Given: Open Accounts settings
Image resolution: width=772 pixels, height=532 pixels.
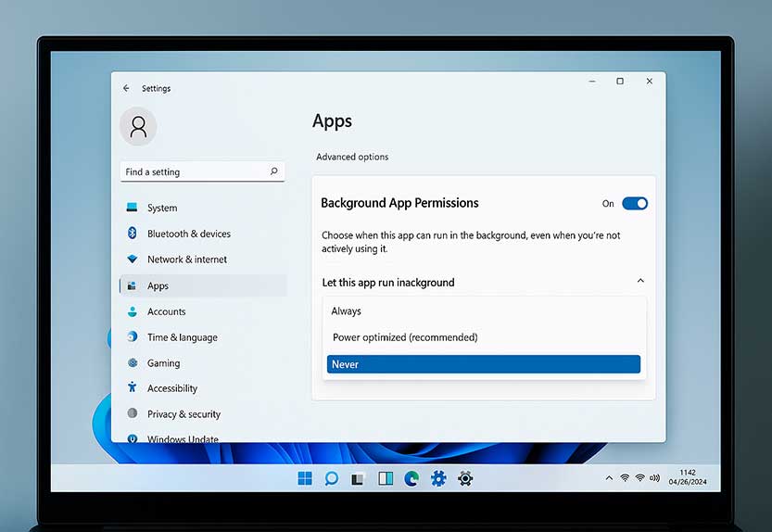Looking at the screenshot, I should [203, 311].
